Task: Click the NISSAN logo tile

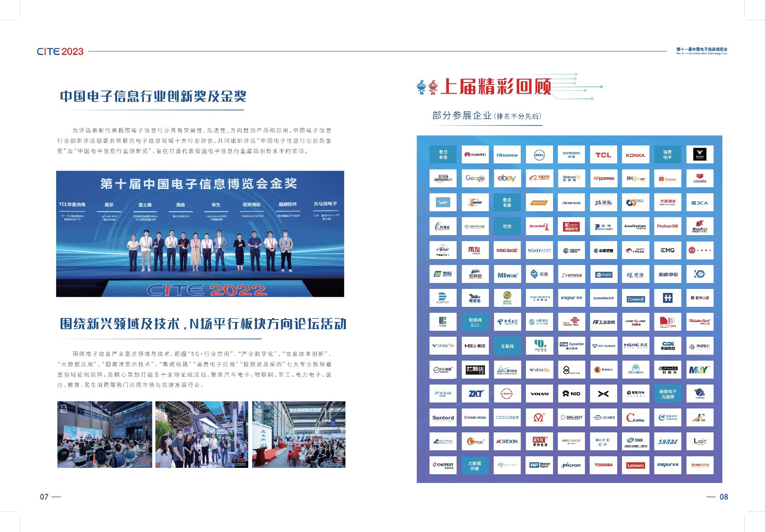Action: (507, 393)
